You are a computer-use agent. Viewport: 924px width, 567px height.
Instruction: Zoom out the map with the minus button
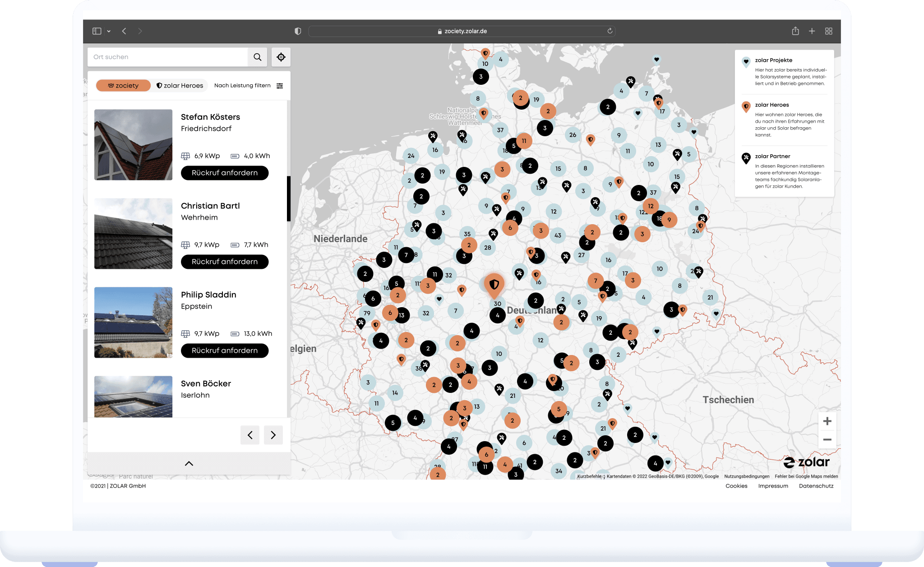[x=827, y=439]
